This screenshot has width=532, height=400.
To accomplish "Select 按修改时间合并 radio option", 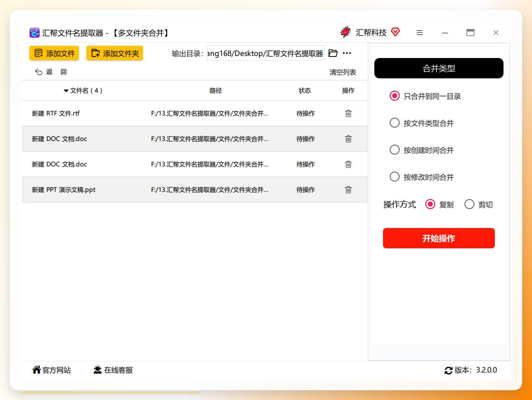I will coord(394,177).
